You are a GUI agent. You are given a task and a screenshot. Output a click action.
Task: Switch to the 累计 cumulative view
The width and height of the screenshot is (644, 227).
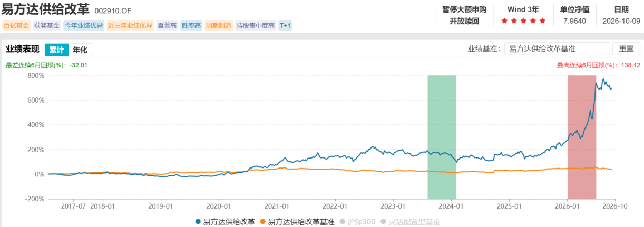[x=57, y=50]
